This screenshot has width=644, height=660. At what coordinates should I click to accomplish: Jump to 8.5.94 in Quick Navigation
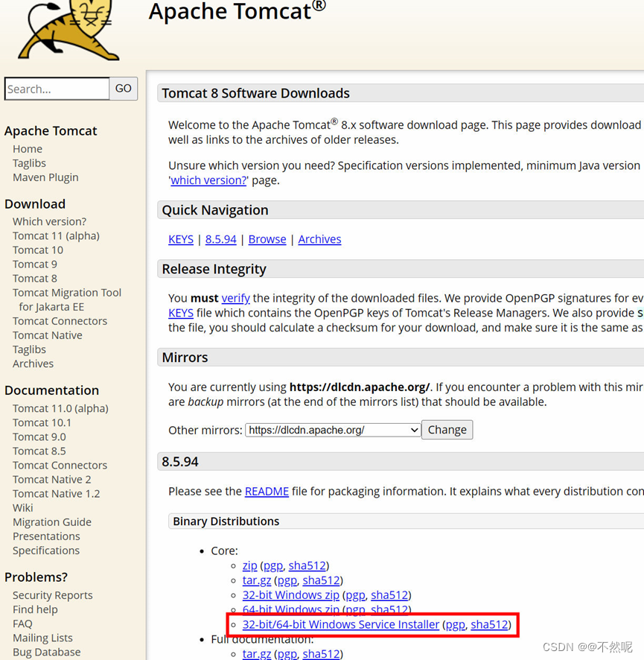(221, 240)
